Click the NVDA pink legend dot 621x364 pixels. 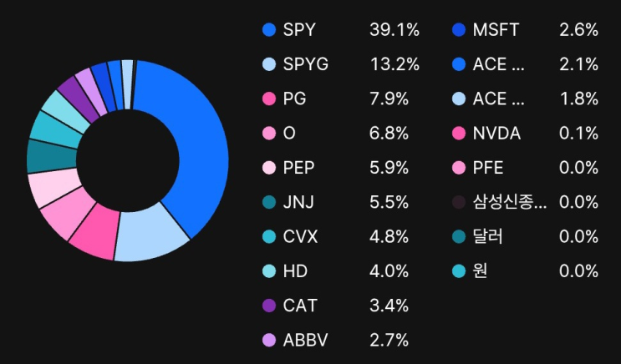458,134
